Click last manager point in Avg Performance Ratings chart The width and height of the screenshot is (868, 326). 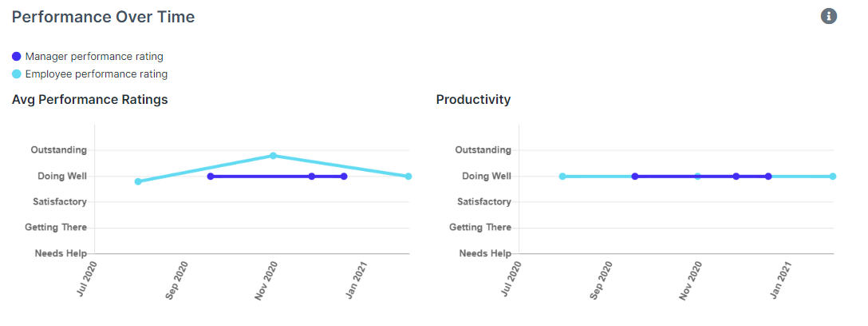pyautogui.click(x=344, y=177)
